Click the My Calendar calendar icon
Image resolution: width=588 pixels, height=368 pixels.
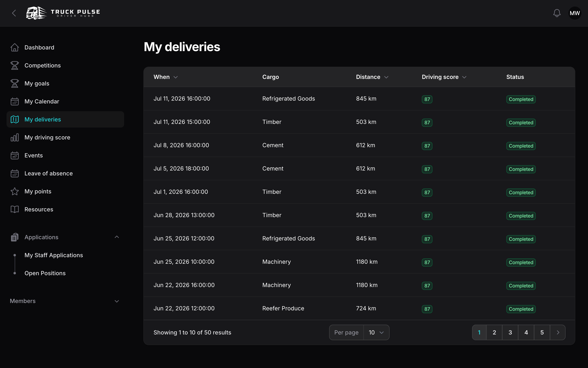coord(14,101)
